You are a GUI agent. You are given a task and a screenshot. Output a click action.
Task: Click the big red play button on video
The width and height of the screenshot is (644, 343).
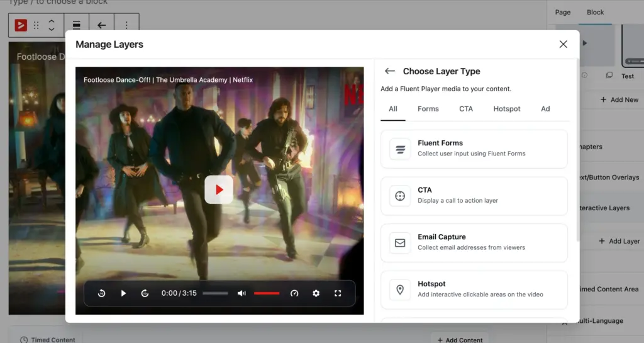coord(219,189)
